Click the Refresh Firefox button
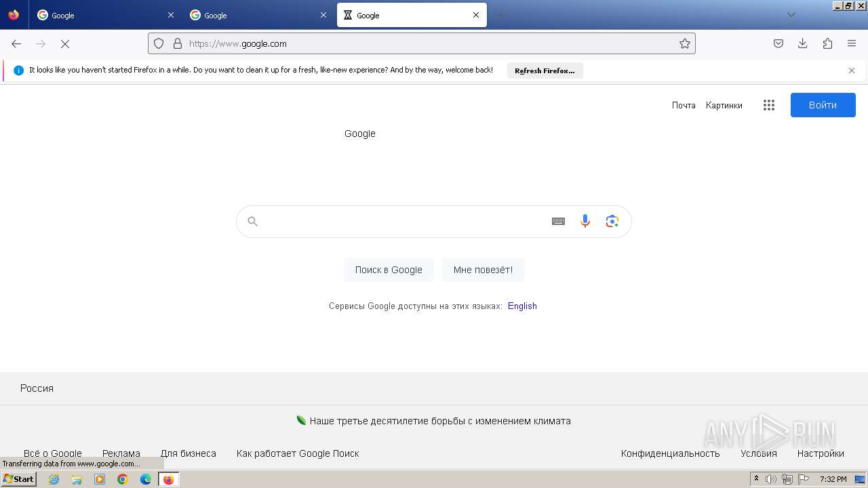Image resolution: width=868 pixels, height=488 pixels. [545, 70]
